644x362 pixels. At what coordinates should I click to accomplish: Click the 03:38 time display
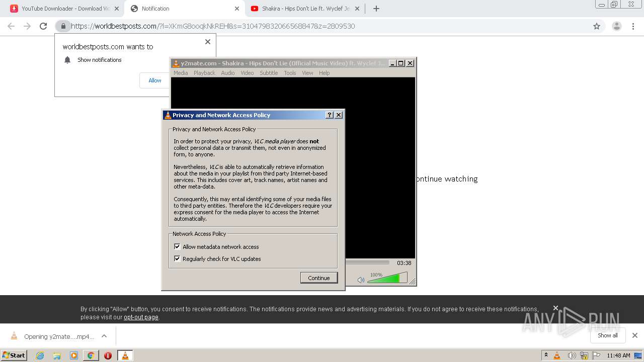pos(404,263)
